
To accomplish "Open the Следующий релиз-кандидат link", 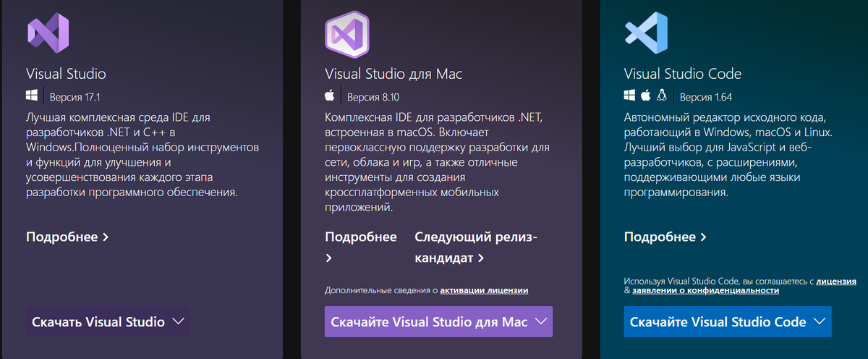I will pos(477,247).
